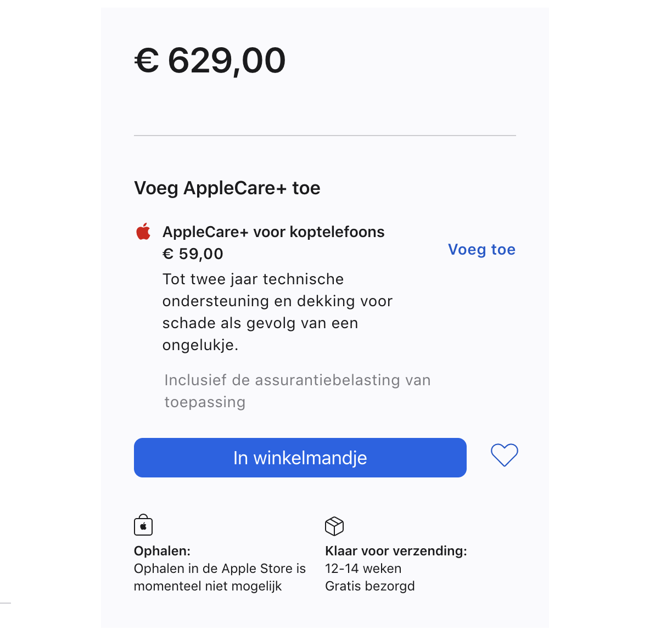Click the Voeg toe link

(481, 250)
